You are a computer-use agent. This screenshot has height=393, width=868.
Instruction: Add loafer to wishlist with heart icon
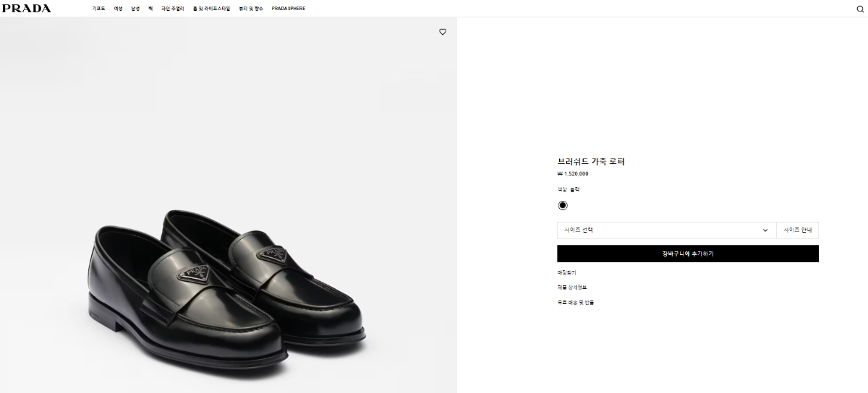[x=443, y=32]
